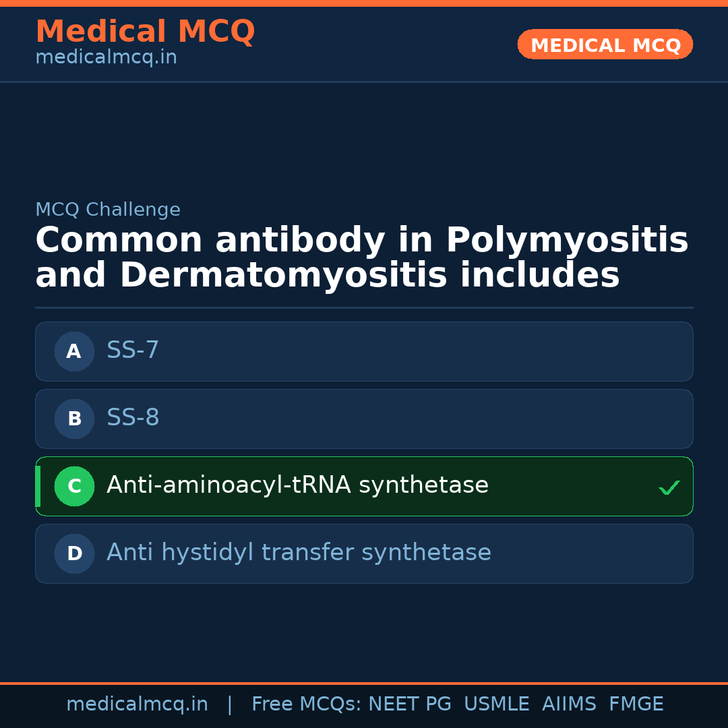This screenshot has height=728, width=728.
Task: Choose the SS-8 answer text
Action: (x=133, y=418)
